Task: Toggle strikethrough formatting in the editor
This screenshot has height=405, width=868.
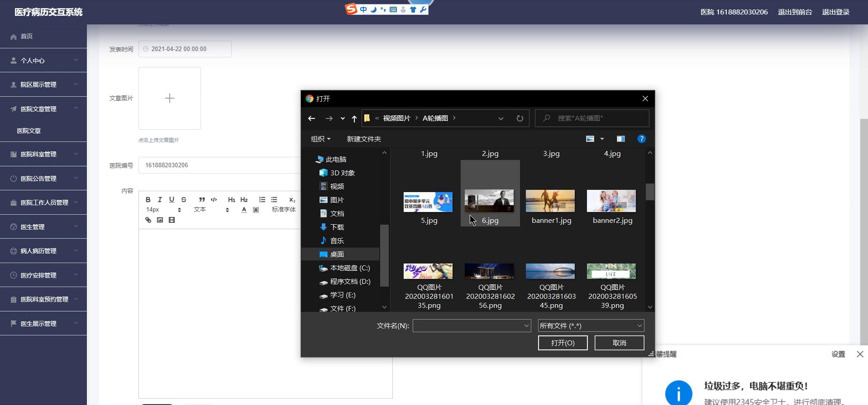Action: [x=184, y=199]
